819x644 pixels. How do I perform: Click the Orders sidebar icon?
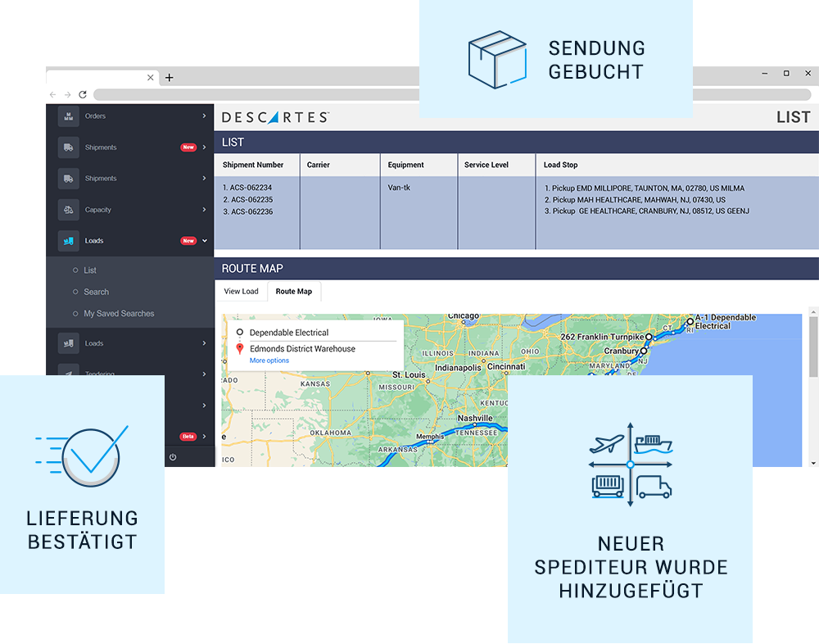pyautogui.click(x=69, y=116)
